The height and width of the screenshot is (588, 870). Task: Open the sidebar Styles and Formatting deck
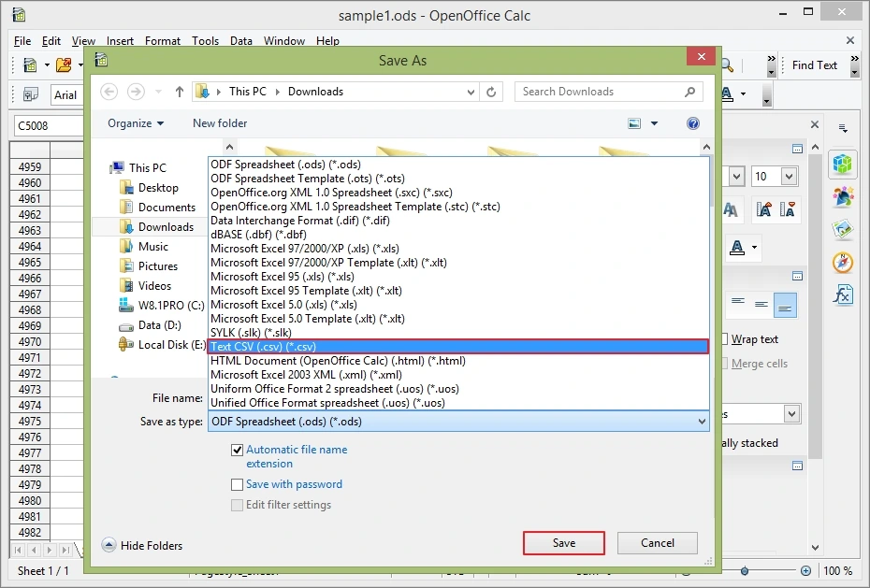click(x=842, y=196)
